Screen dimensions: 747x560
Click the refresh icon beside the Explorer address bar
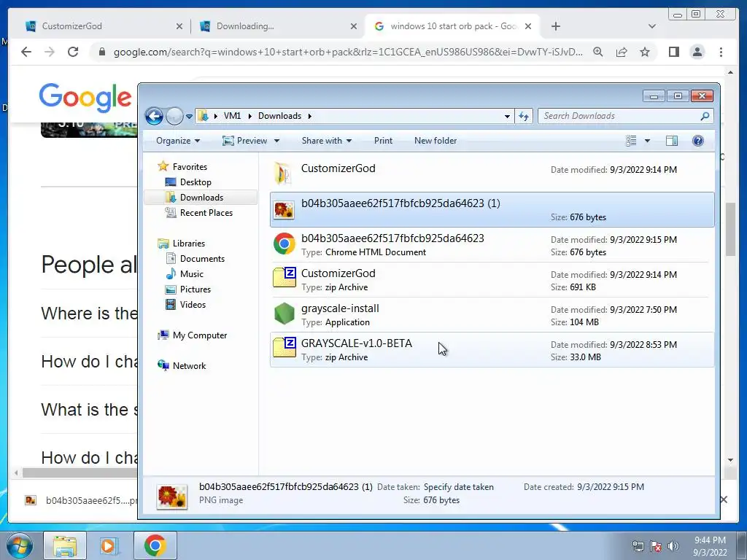524,116
